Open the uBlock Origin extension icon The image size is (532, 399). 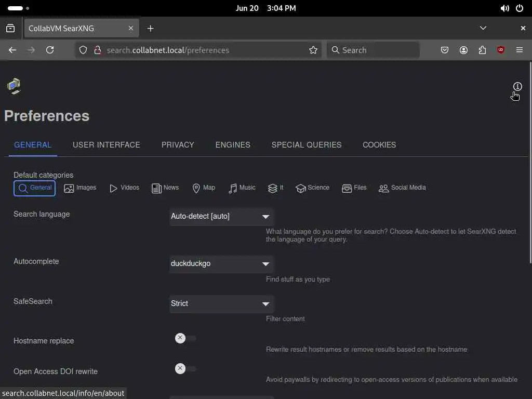(501, 50)
